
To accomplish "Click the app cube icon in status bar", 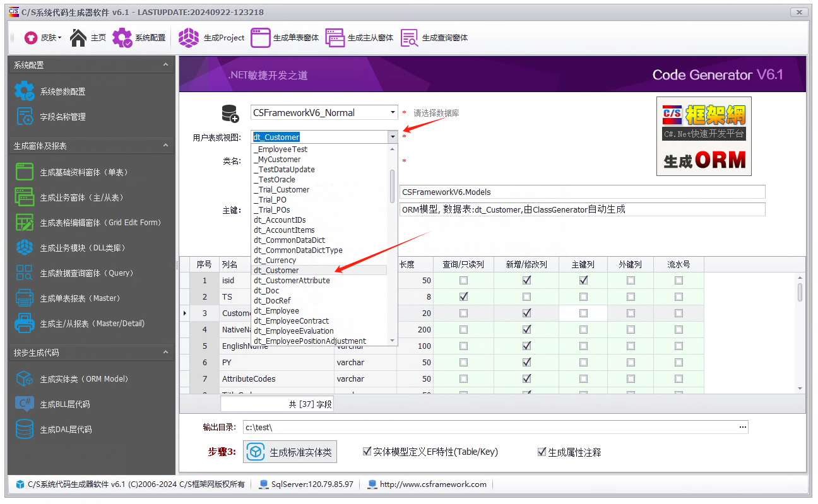I will [20, 484].
